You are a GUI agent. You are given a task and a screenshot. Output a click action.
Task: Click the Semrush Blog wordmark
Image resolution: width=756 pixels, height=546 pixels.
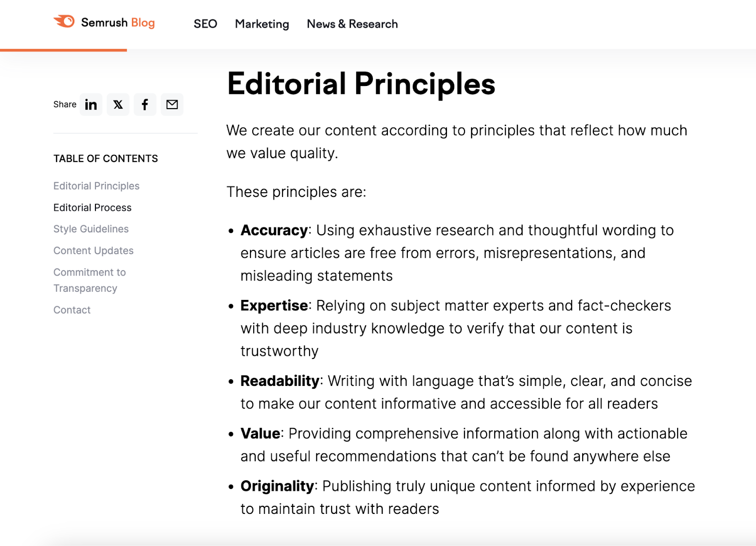(x=118, y=22)
